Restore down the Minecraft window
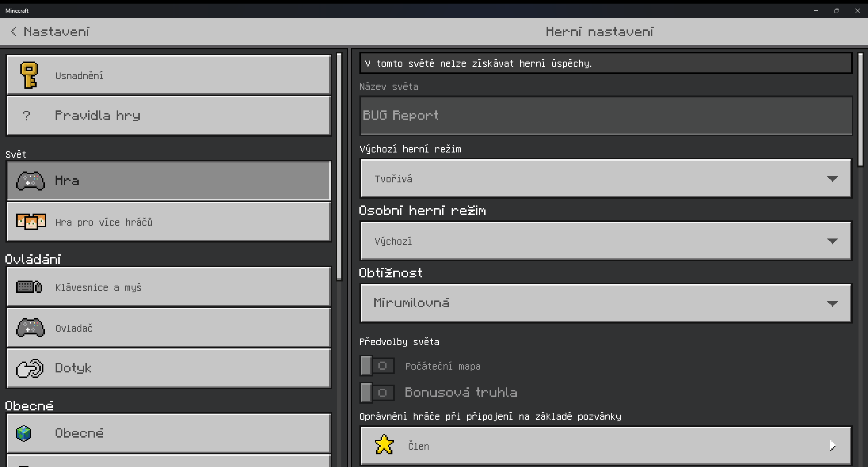This screenshot has height=467, width=868. point(837,10)
